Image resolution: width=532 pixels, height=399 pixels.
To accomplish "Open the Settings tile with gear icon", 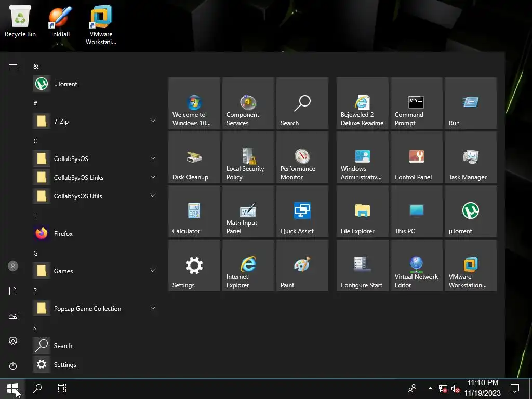I will (194, 265).
